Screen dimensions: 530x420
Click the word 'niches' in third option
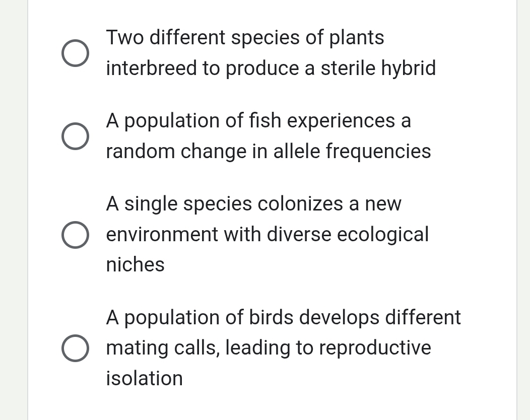[135, 264]
